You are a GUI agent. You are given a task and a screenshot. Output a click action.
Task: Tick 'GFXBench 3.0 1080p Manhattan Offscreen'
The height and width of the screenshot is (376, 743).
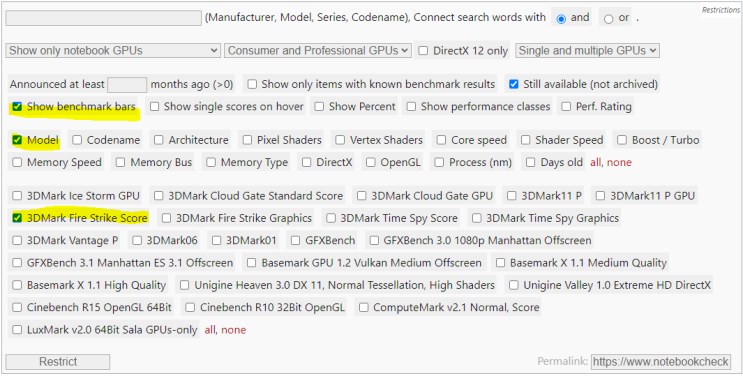[x=374, y=240]
